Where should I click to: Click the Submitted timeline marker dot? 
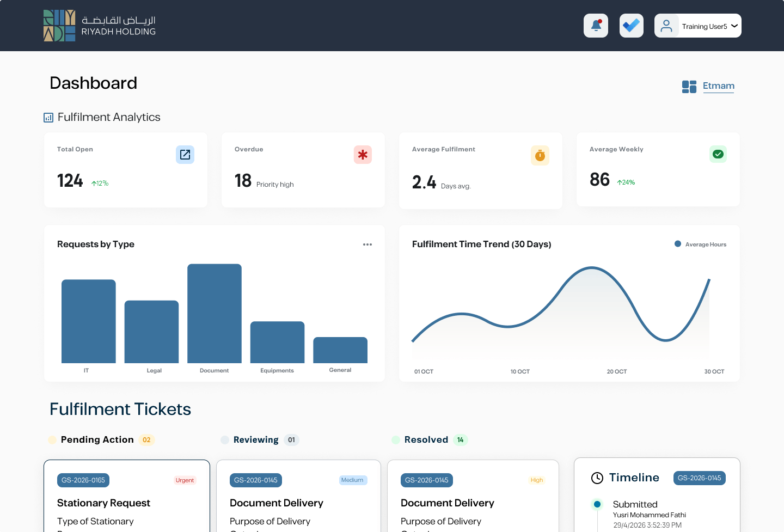[x=597, y=504]
